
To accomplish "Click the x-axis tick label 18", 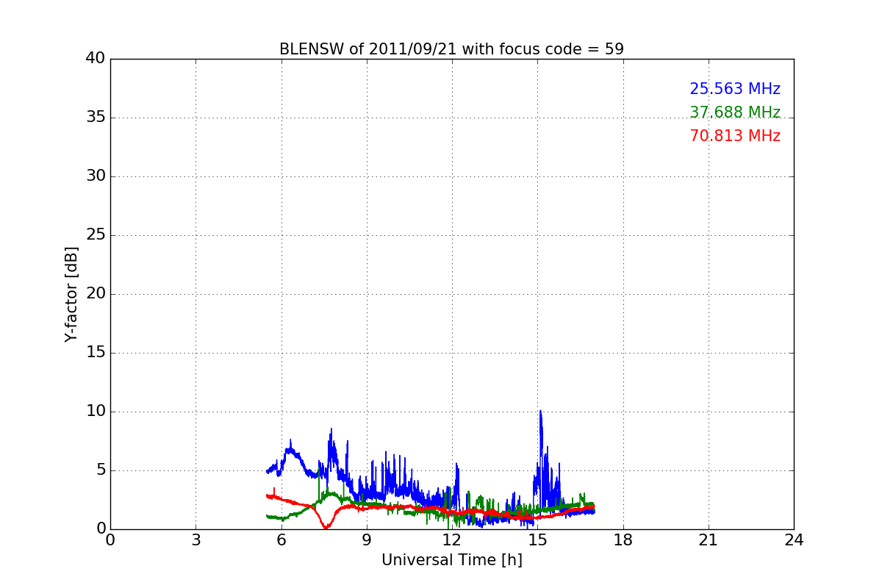I will tap(623, 540).
